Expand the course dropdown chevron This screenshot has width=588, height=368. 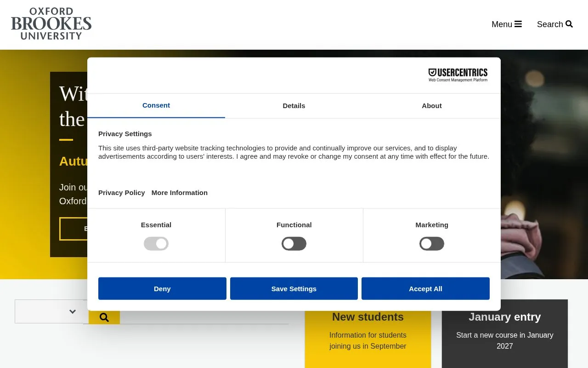tap(73, 311)
